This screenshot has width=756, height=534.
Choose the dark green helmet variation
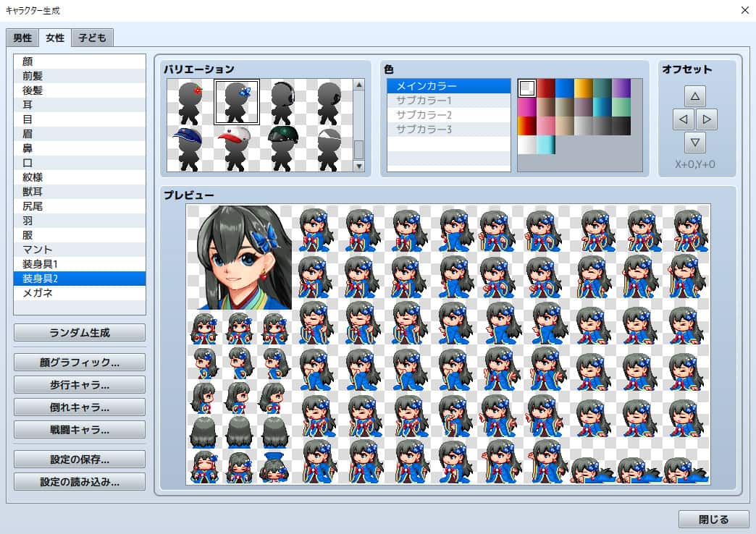(282, 148)
